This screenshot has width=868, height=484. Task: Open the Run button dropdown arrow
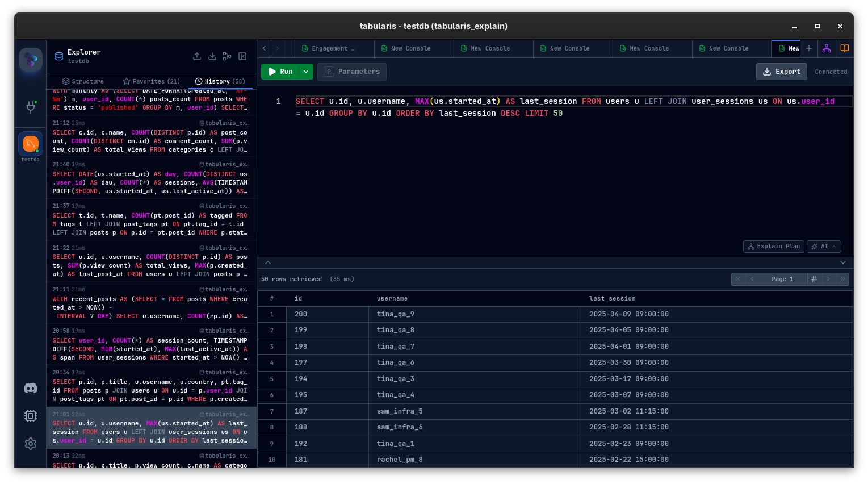coord(305,72)
